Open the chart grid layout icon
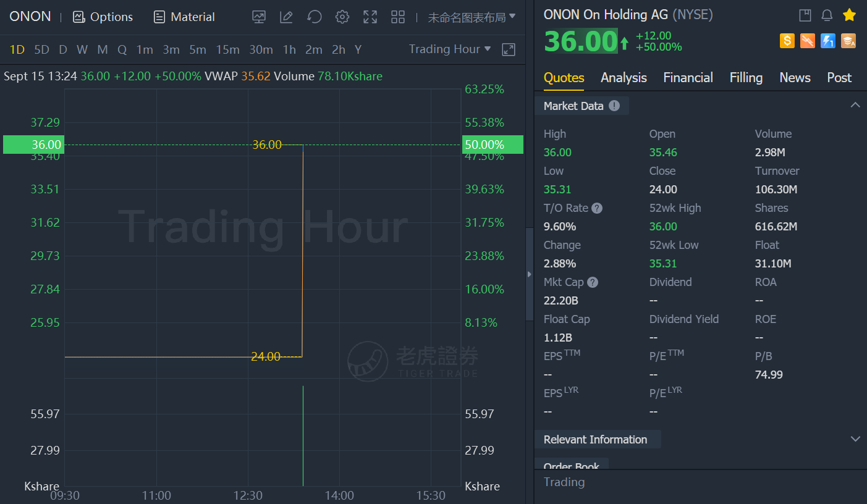Viewport: 867px width, 504px height. click(x=398, y=17)
